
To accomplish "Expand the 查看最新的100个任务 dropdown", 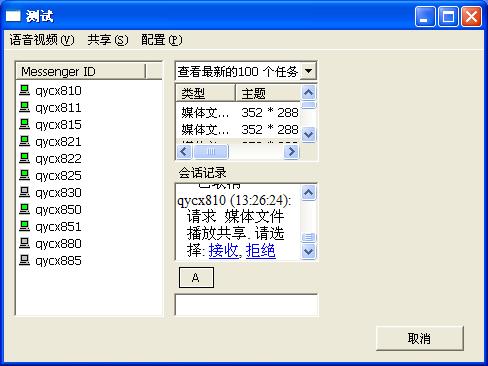I will (308, 71).
